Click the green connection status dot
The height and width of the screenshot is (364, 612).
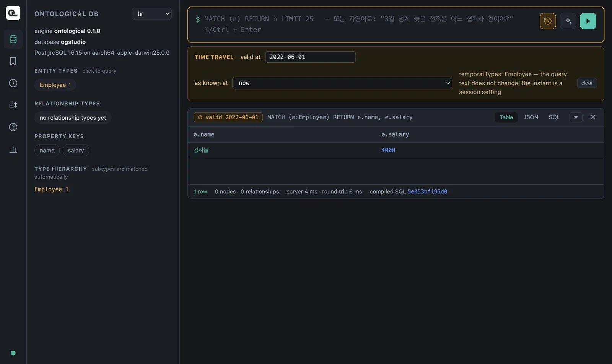[13, 353]
